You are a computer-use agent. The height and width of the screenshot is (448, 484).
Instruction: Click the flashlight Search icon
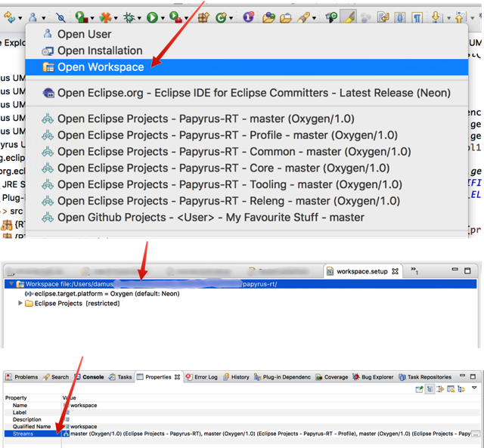303,17
